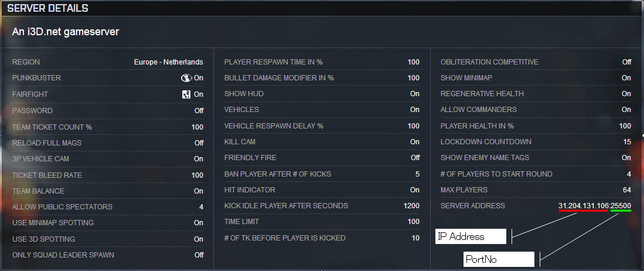Click the port number 25500
644x271 pixels.
[x=621, y=206]
